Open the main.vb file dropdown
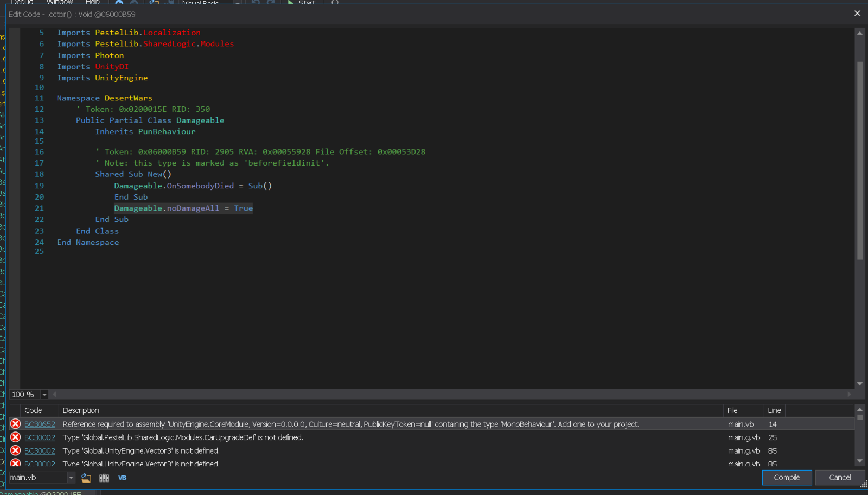The width and height of the screenshot is (868, 495). click(42, 478)
